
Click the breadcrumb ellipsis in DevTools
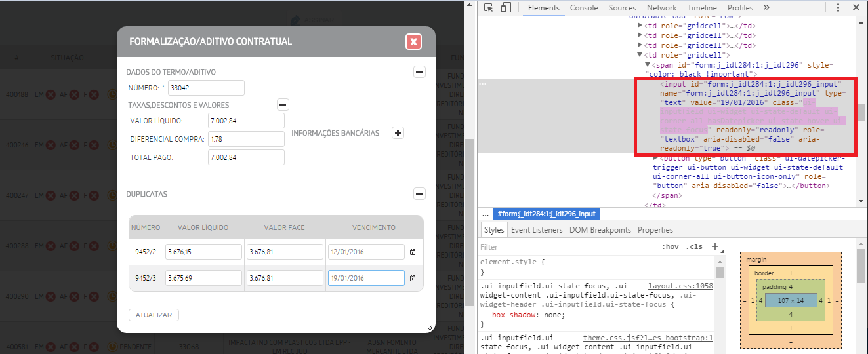point(486,214)
